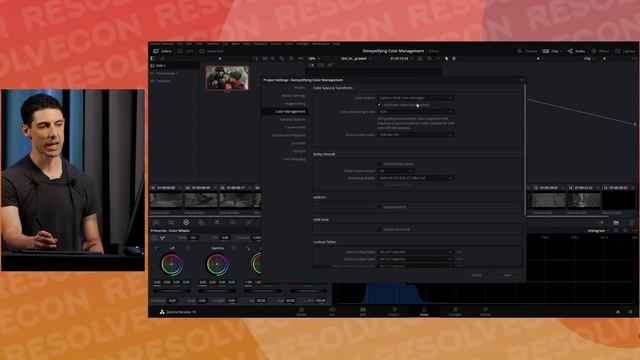Enable HDR Vivid checkbox
The image size is (640, 360).
click(380, 229)
